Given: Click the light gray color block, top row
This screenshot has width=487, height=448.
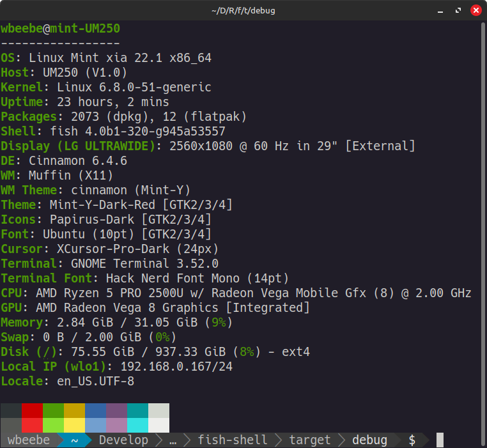Looking at the screenshot, I should click(x=159, y=410).
